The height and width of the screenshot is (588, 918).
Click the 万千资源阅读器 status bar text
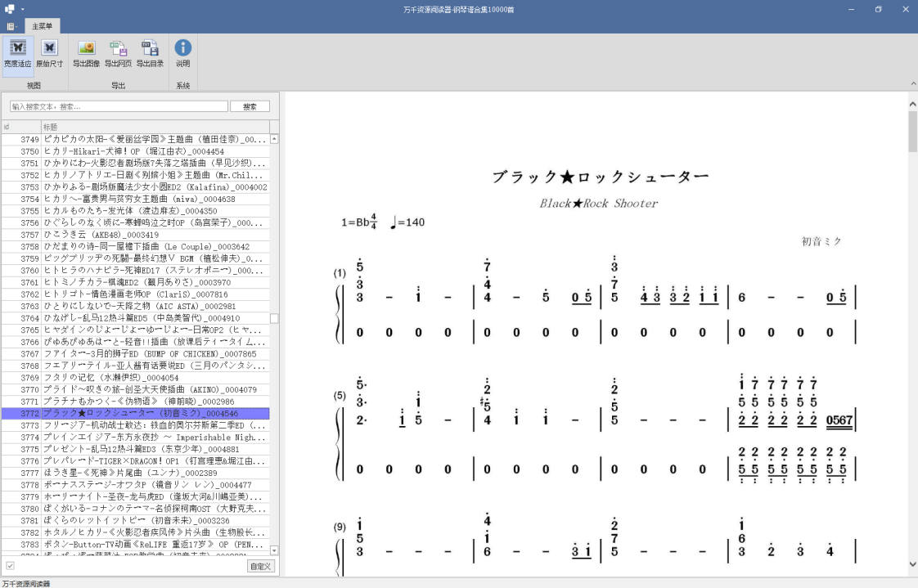25,583
